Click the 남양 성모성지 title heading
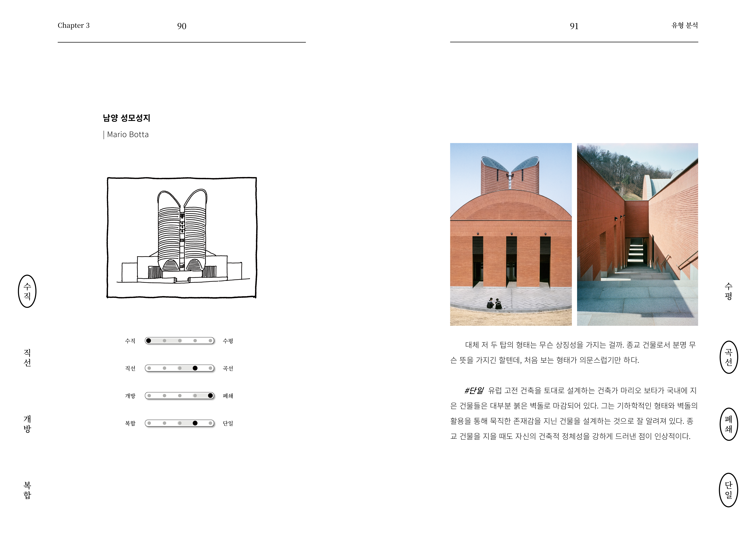Image resolution: width=756 pixels, height=560 pixels. click(x=126, y=118)
